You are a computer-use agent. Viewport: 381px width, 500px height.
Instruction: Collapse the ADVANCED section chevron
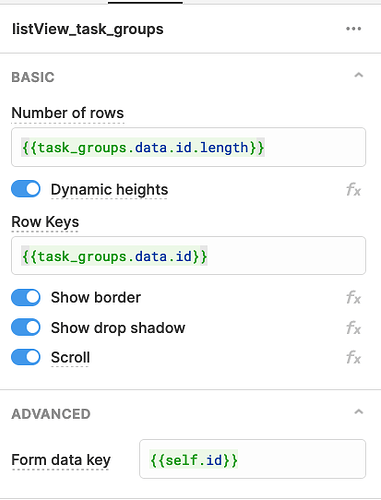(x=359, y=412)
